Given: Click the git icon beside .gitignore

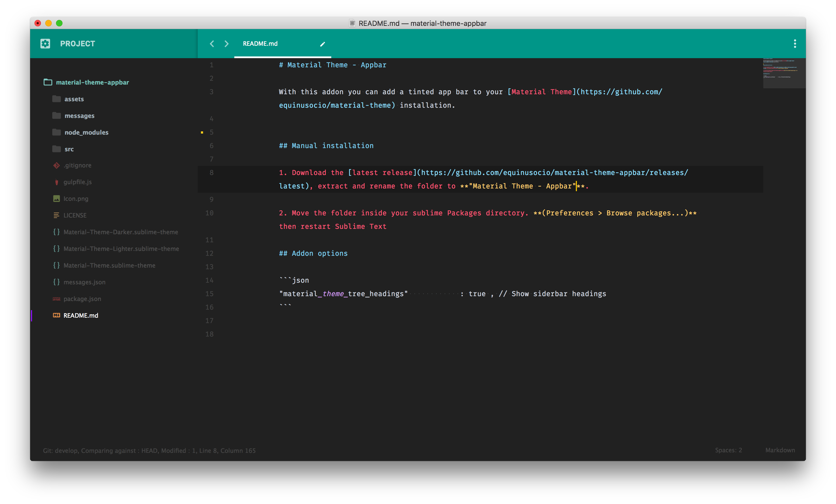Looking at the screenshot, I should pos(56,165).
